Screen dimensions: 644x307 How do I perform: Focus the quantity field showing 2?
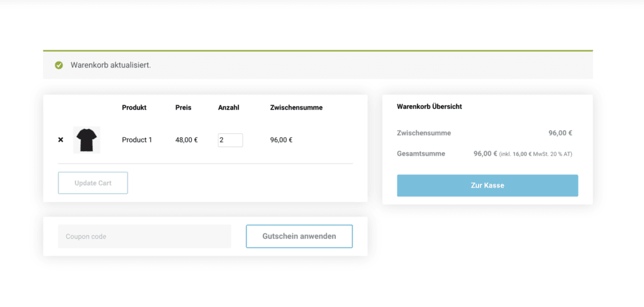230,140
